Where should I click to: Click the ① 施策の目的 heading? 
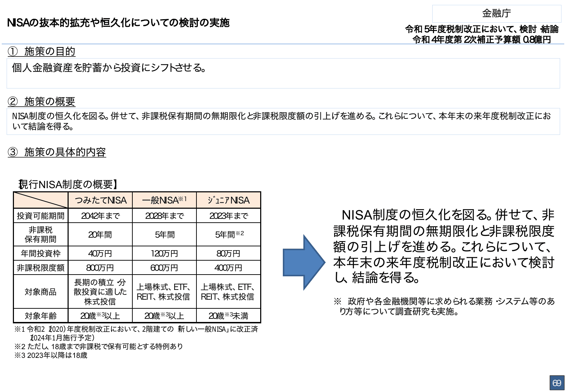42,52
